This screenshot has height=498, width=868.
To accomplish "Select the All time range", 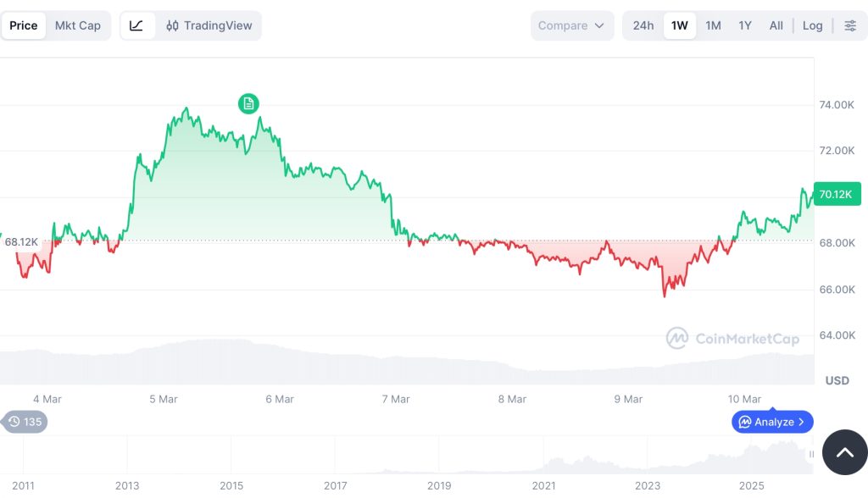I will [x=776, y=25].
